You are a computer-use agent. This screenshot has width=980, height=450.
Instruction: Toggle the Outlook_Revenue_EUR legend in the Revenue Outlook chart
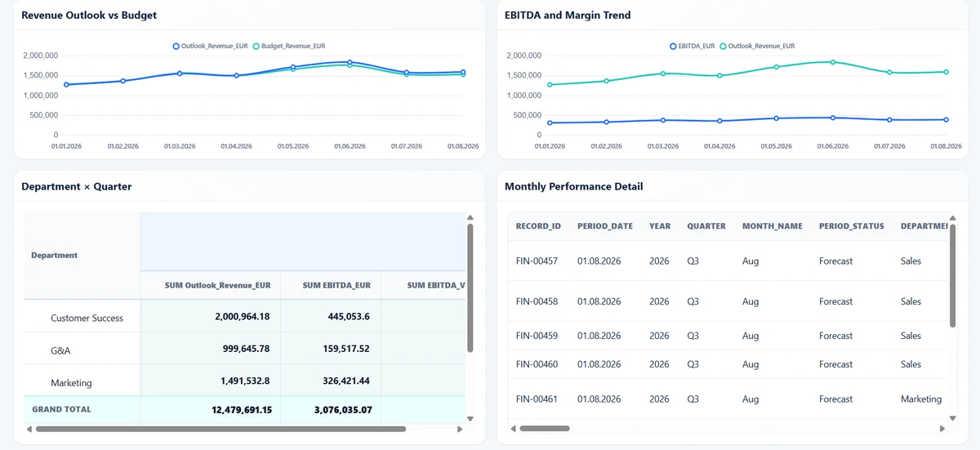[x=210, y=47]
